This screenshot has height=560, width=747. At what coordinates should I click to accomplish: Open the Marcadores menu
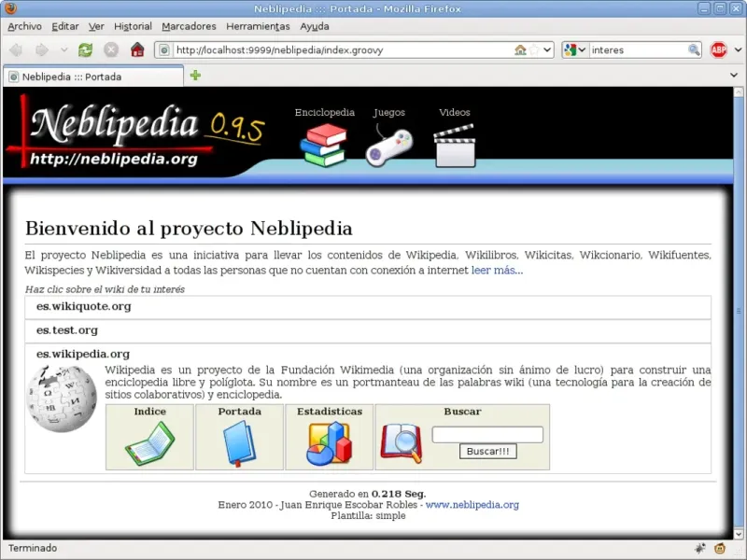coord(190,26)
